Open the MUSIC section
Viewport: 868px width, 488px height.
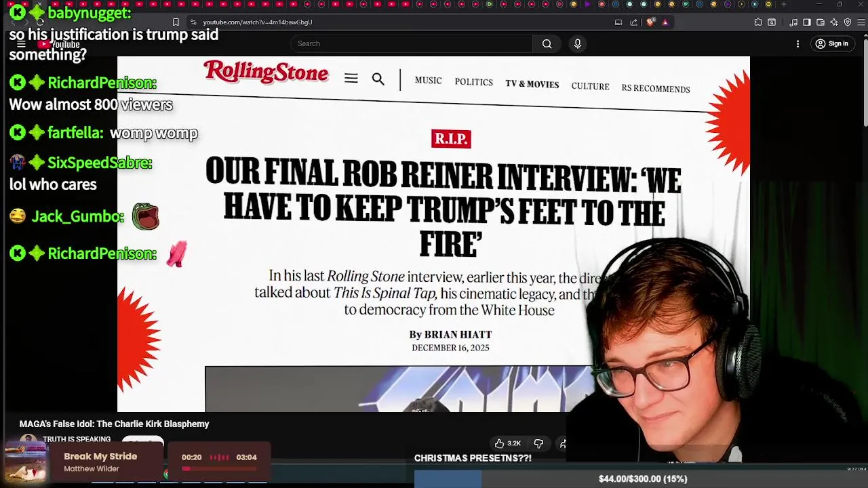pos(428,81)
